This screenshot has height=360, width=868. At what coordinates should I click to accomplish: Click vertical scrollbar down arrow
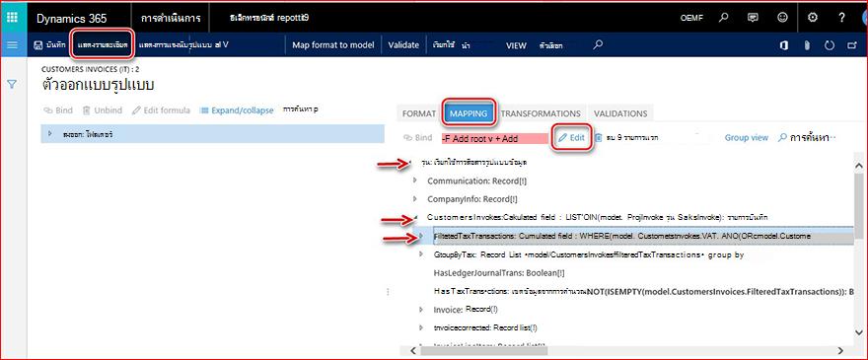click(x=859, y=331)
